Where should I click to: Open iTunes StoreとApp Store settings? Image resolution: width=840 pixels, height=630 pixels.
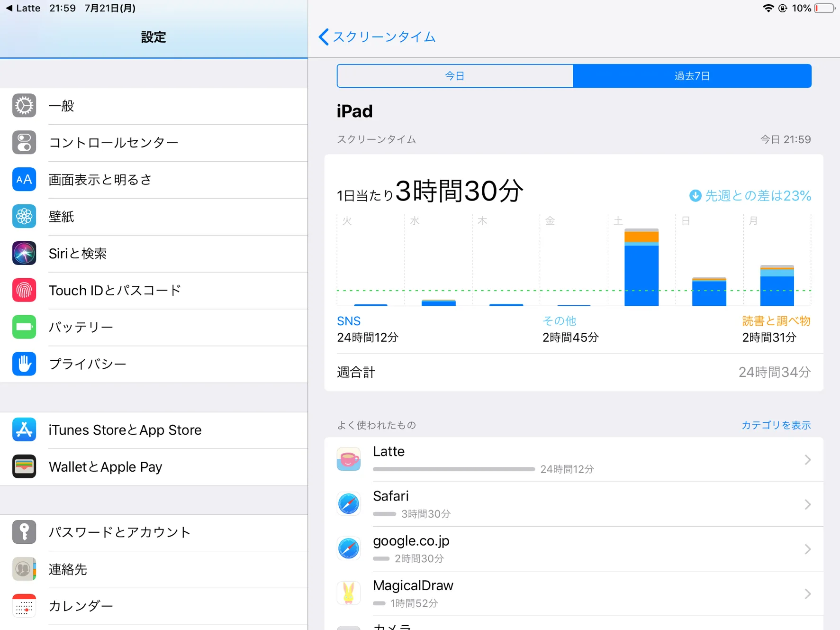pyautogui.click(x=154, y=430)
